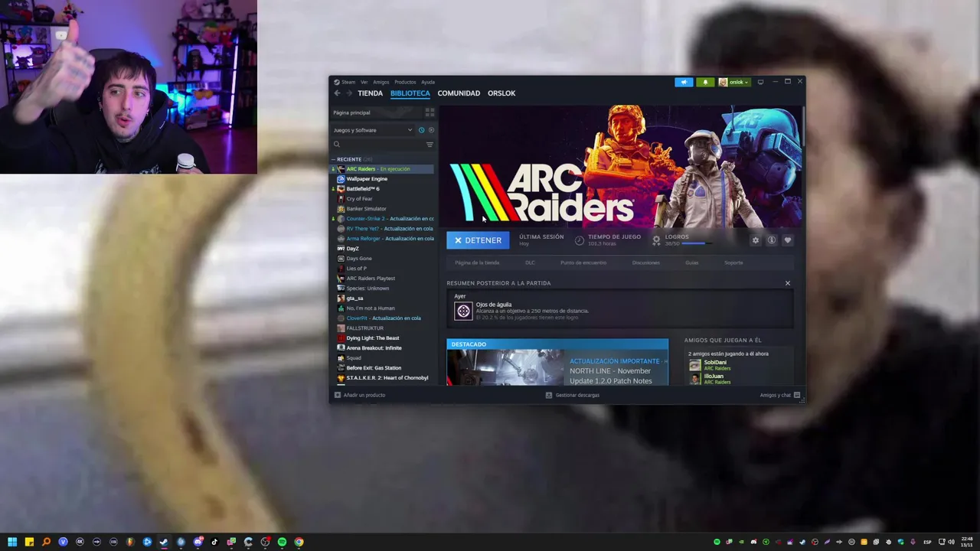This screenshot has height=551, width=980.
Task: Close the Resumen posterior a la partida panel
Action: [788, 283]
